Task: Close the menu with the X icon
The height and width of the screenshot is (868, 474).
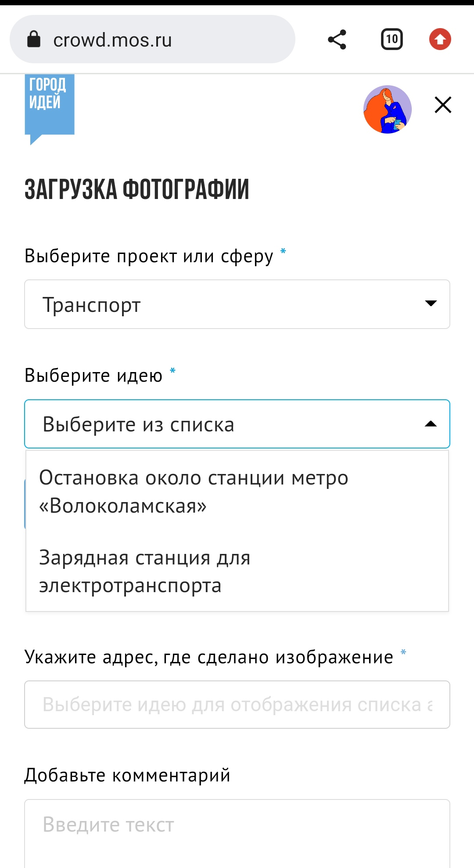Action: (443, 105)
